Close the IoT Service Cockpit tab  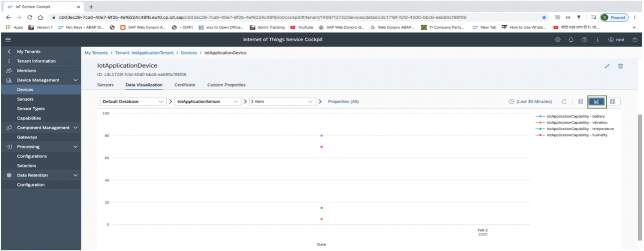coord(78,7)
